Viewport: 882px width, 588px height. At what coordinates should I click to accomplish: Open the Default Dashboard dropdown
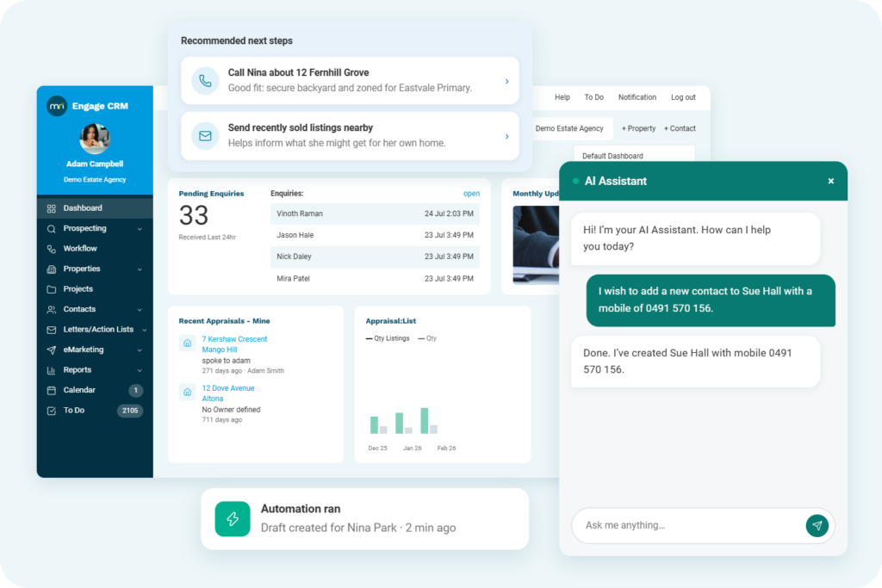click(x=634, y=155)
